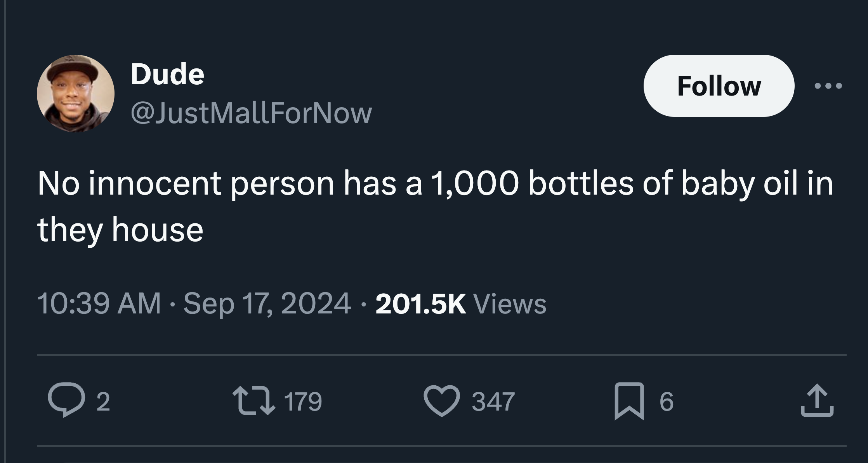Click the bookmark count of 6
The height and width of the screenshot is (463, 868).
pyautogui.click(x=666, y=402)
